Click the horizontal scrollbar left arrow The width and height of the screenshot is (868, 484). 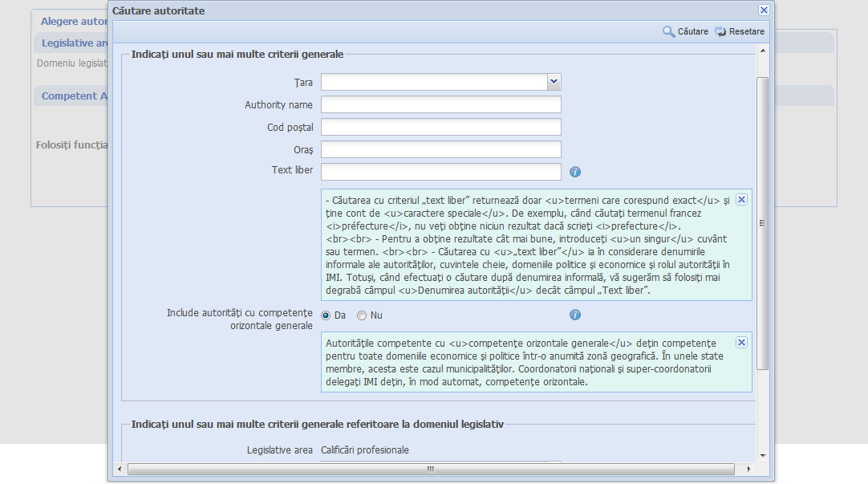[121, 469]
